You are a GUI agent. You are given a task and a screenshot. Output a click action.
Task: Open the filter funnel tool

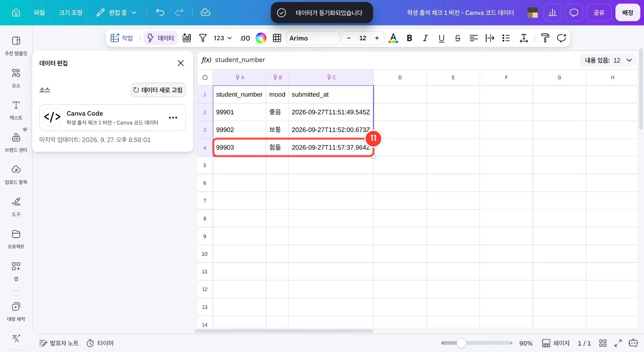pyautogui.click(x=203, y=38)
